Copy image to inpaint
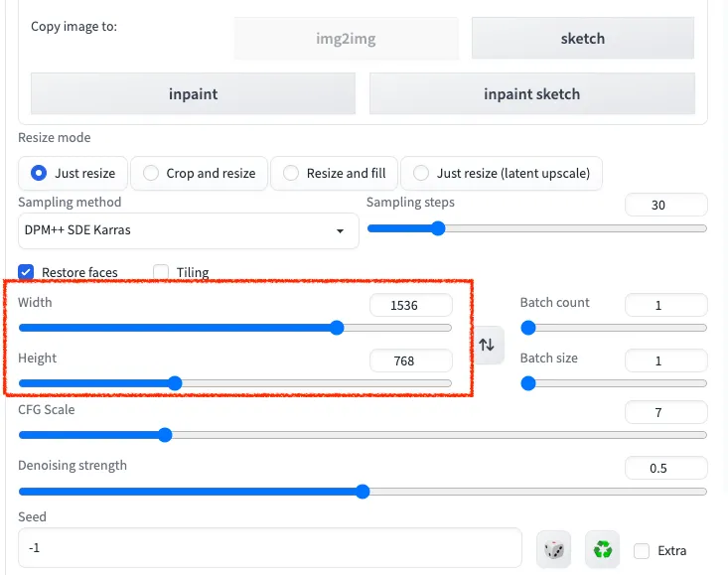 click(x=193, y=94)
